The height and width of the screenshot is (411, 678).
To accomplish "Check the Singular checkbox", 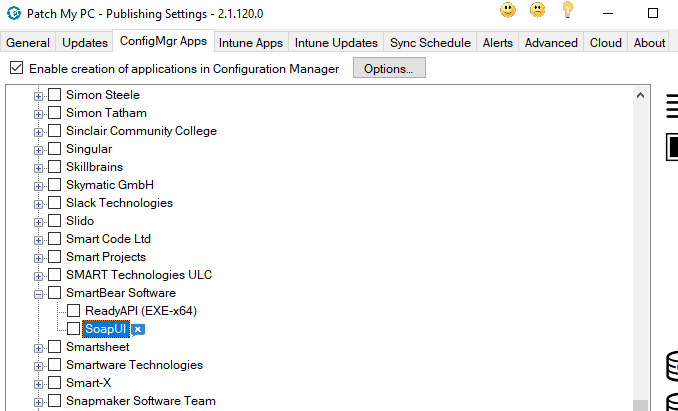I will (x=54, y=149).
